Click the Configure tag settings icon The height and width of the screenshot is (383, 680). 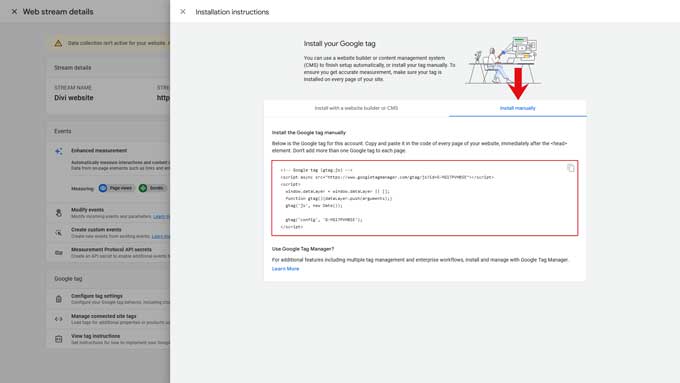tap(59, 299)
